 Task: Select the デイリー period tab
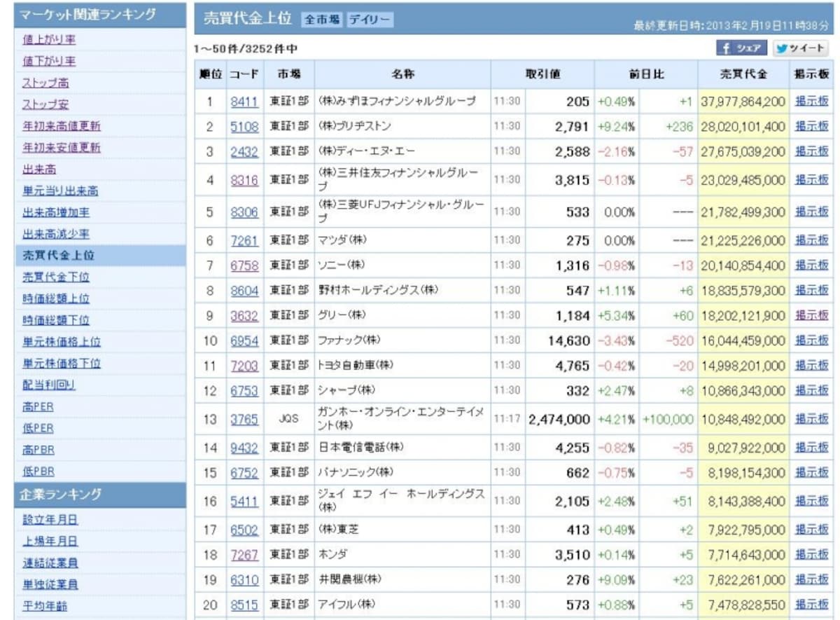click(x=370, y=20)
